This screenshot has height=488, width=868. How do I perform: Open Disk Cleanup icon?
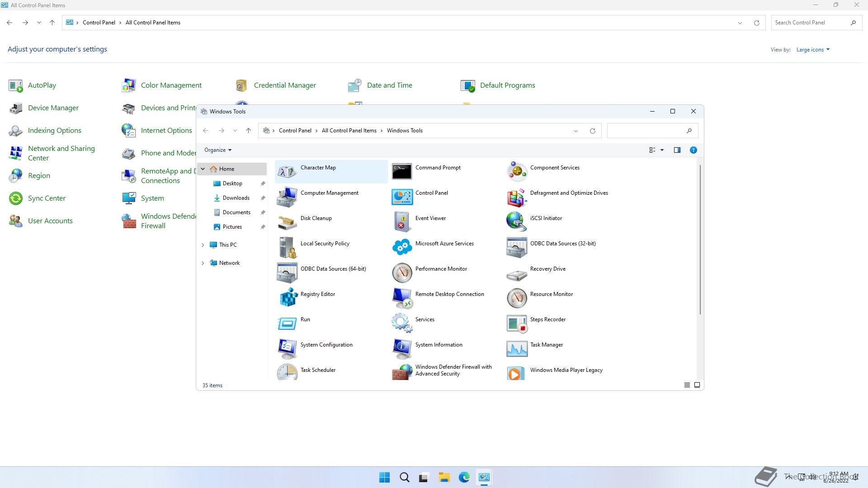pyautogui.click(x=288, y=221)
